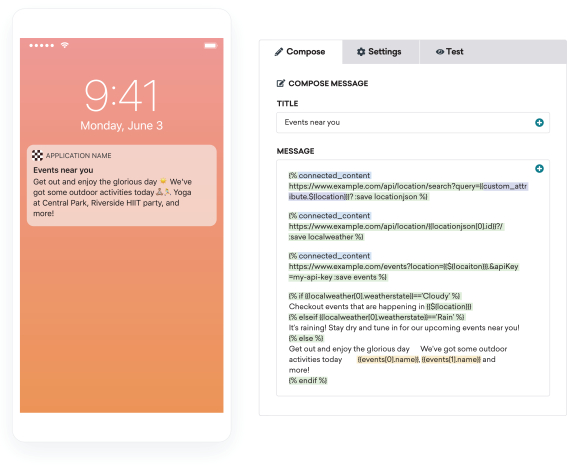This screenshot has width=567, height=466.
Task: Click the pencil icon on Compose tab
Action: click(x=279, y=52)
